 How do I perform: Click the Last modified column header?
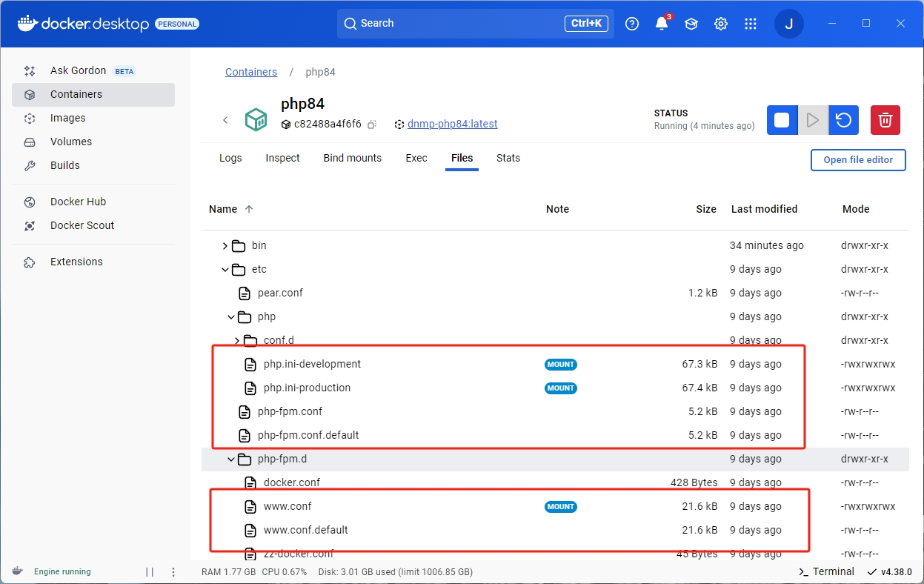coord(764,209)
